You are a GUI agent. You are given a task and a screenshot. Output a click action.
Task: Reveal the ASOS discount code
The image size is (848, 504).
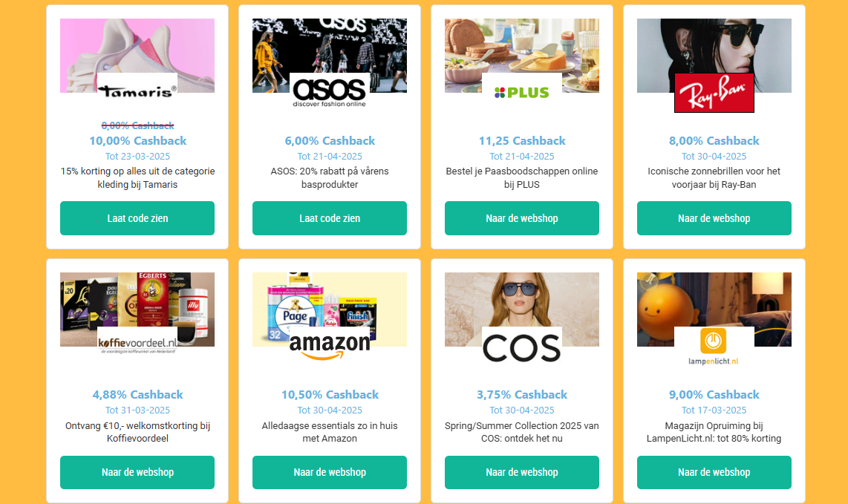[330, 217]
